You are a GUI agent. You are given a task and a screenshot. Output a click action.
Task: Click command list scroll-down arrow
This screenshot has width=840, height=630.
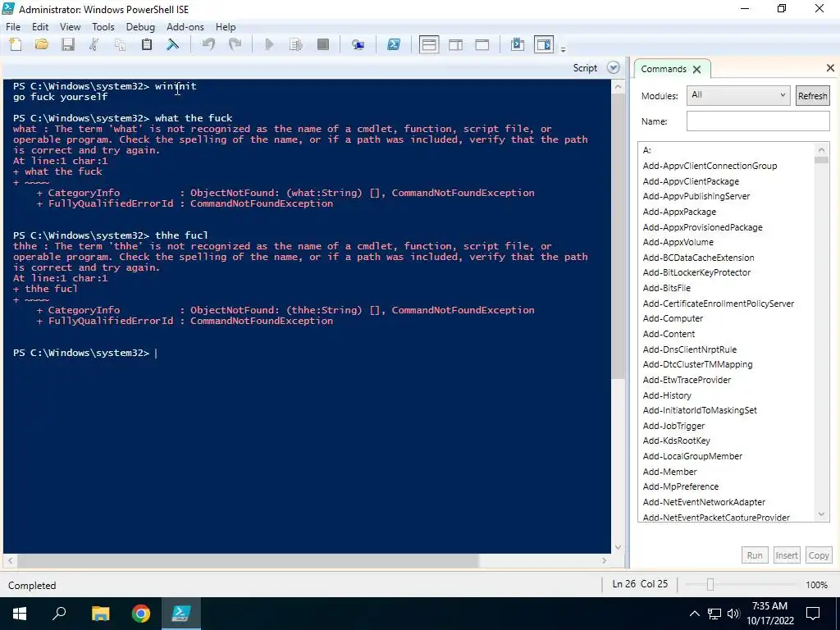(821, 515)
